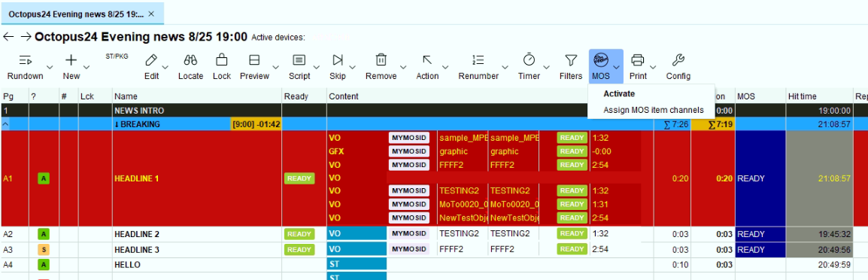The height and width of the screenshot is (280, 868).
Task: Toggle READY status on HEADLINE 3
Action: pos(299,249)
